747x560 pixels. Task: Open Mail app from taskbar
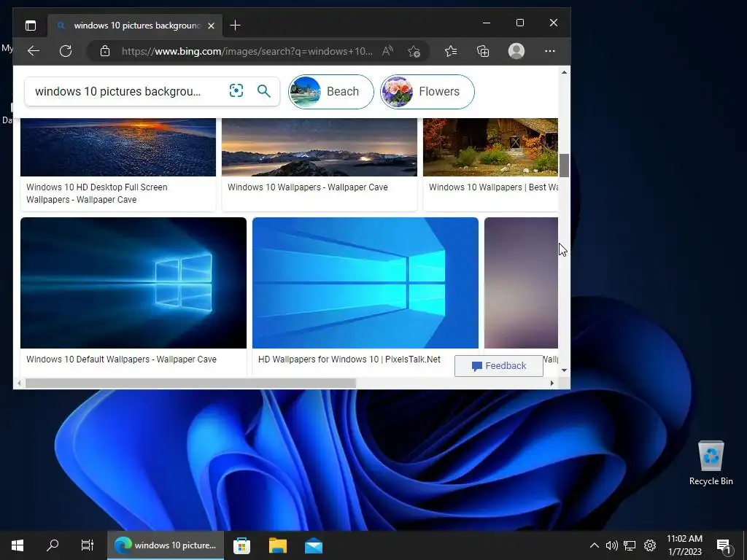click(314, 545)
